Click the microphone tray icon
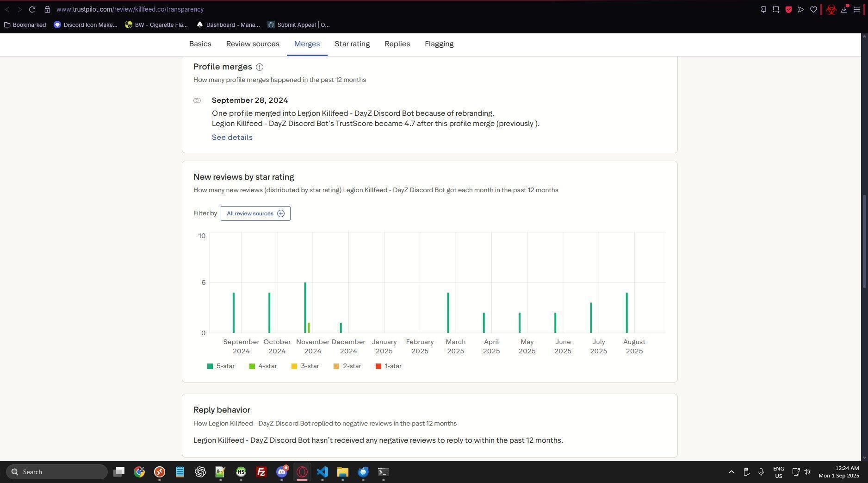This screenshot has height=483, width=868. point(761,472)
